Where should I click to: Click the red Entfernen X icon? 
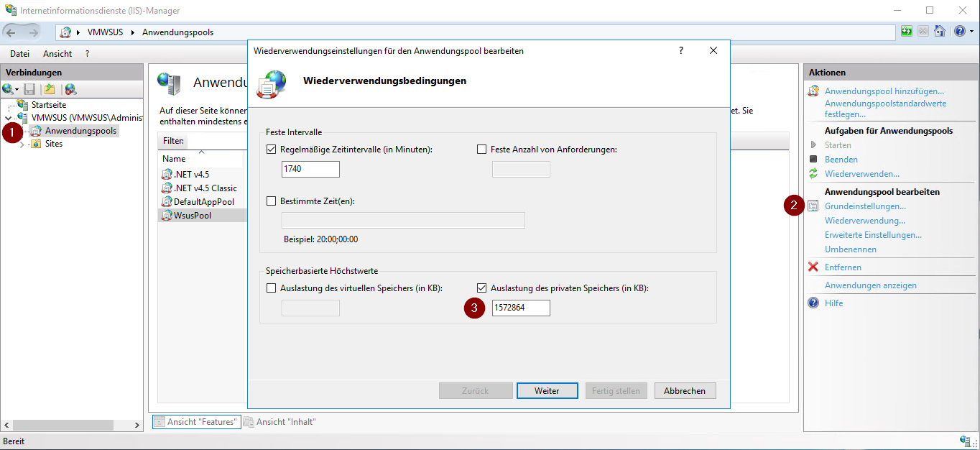813,267
